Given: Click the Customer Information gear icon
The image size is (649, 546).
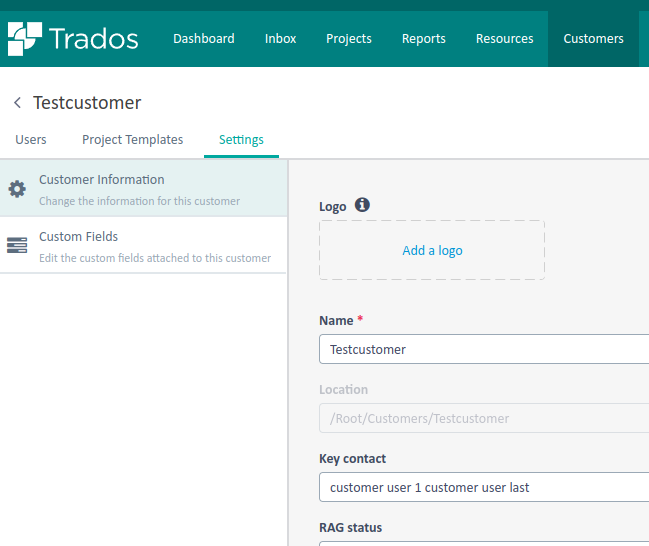Looking at the screenshot, I should [x=17, y=189].
